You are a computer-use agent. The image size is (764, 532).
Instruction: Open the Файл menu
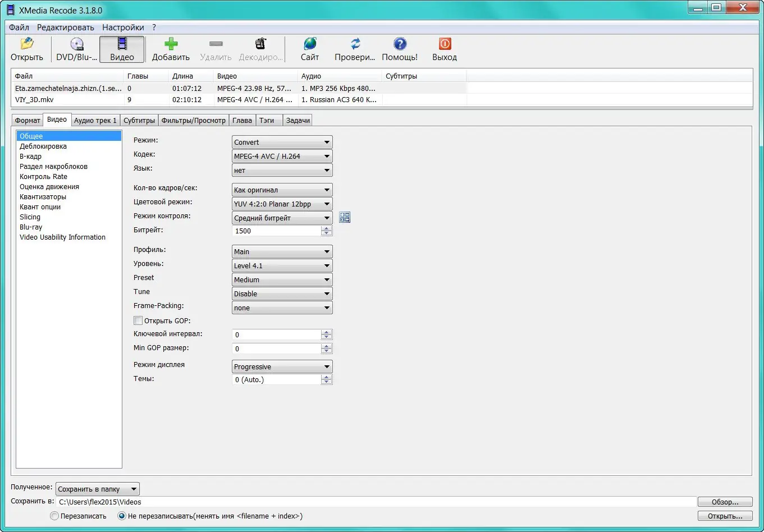coord(19,27)
